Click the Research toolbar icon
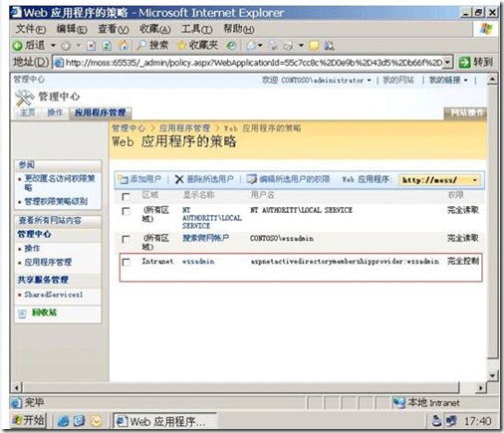Image resolution: width=504 pixels, height=433 pixels. pos(329,46)
